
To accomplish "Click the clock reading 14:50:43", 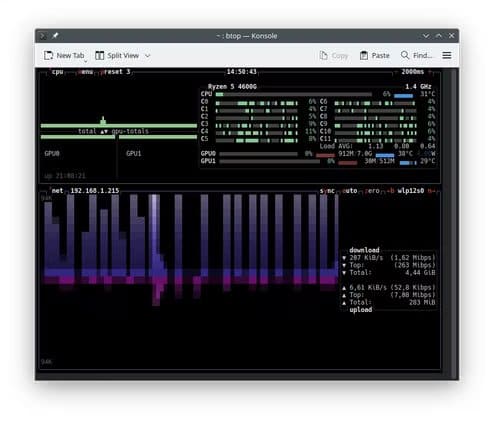I will pos(242,72).
